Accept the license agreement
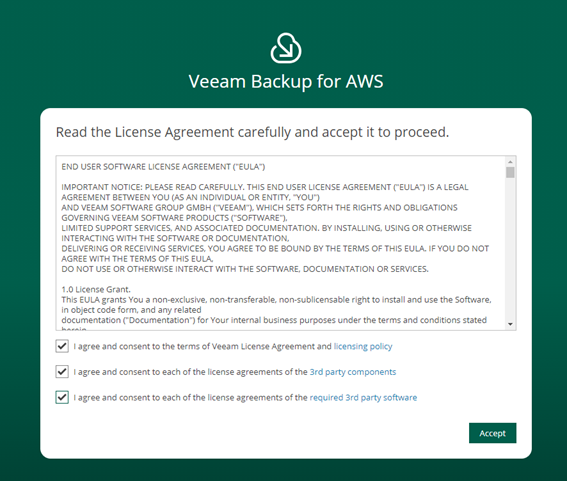Viewport: 567px width, 481px height. tap(493, 433)
